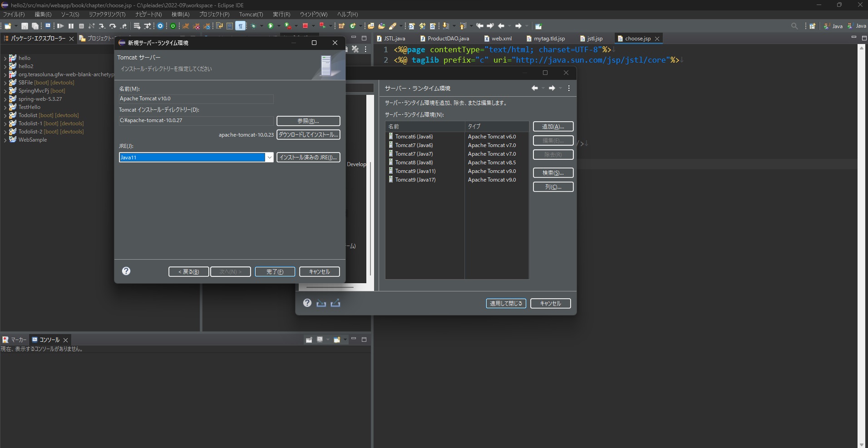Expand the Todolist-1 project in Package Explorer

tap(5, 123)
